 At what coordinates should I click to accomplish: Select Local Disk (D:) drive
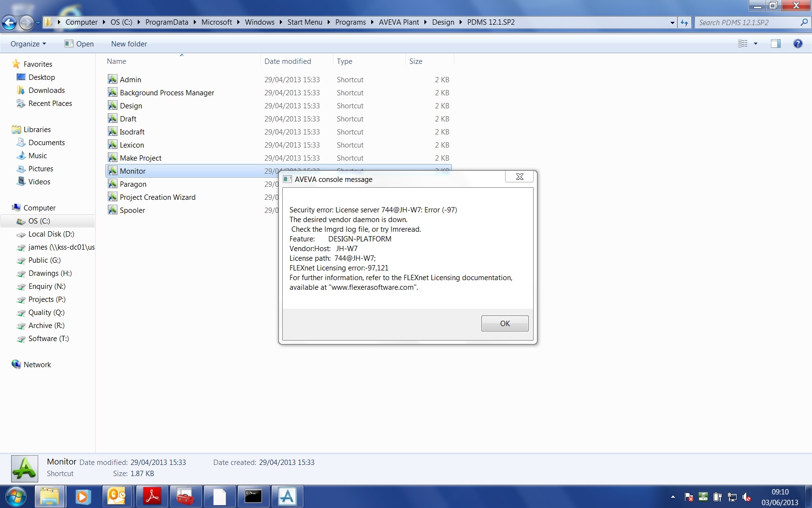(x=51, y=234)
